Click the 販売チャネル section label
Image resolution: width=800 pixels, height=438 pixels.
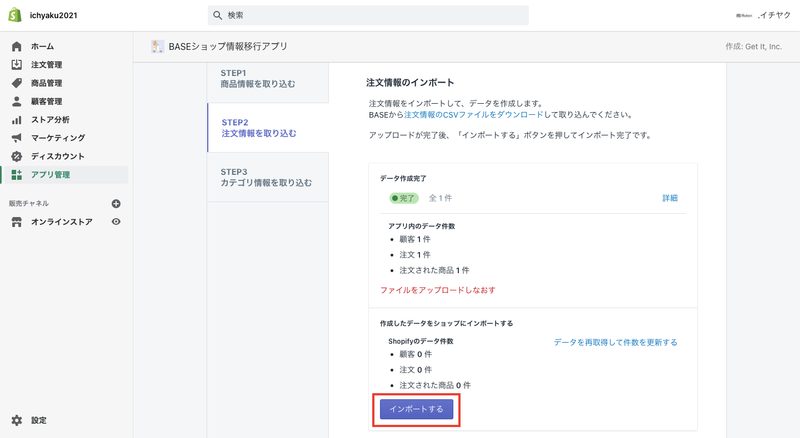pos(29,203)
